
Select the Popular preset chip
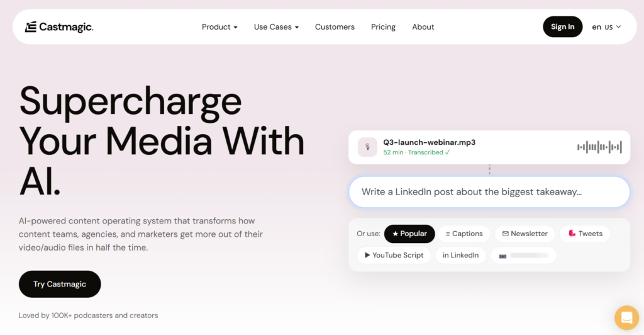[x=409, y=234]
